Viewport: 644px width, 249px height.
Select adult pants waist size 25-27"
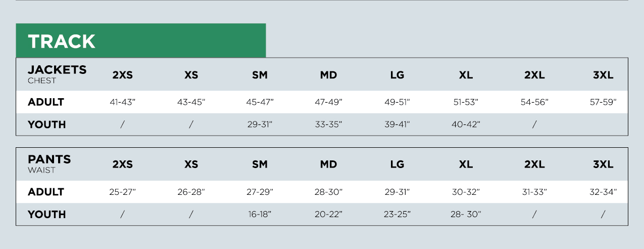123,192
